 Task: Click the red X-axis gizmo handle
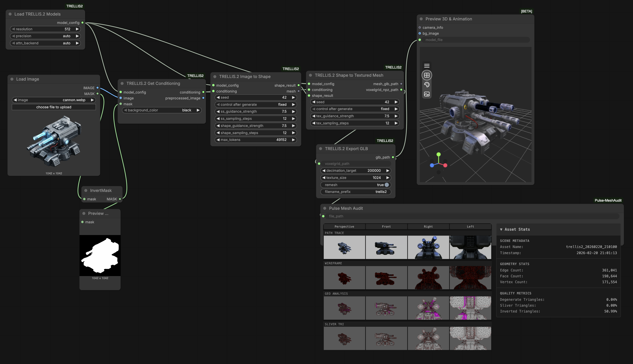click(x=445, y=165)
